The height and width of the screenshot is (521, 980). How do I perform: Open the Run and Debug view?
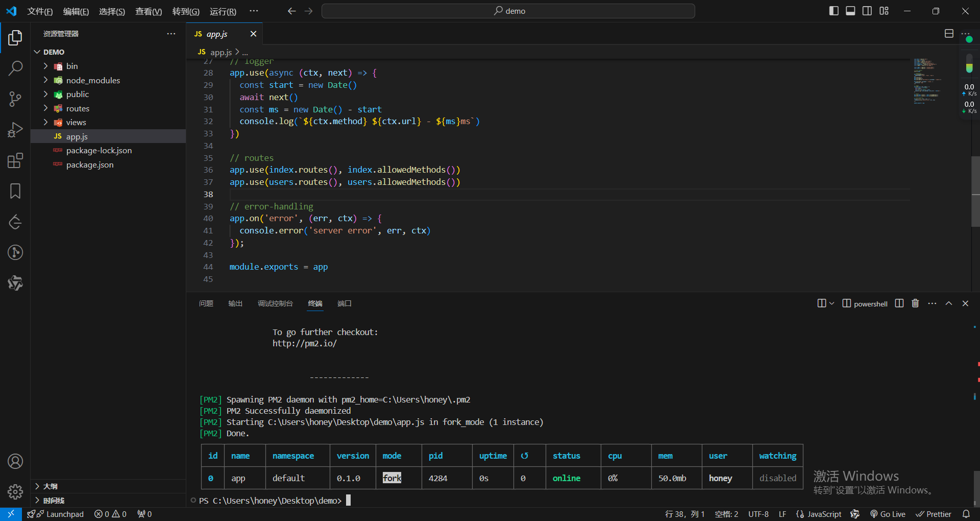[x=15, y=130]
